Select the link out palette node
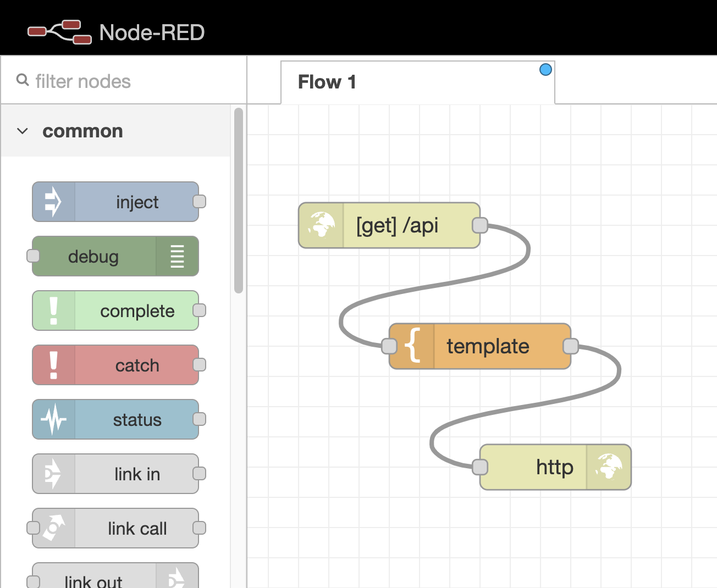 point(115,576)
